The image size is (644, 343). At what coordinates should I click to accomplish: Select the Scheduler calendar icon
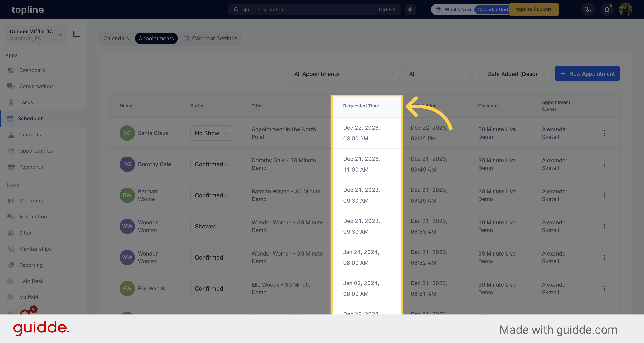(x=10, y=119)
